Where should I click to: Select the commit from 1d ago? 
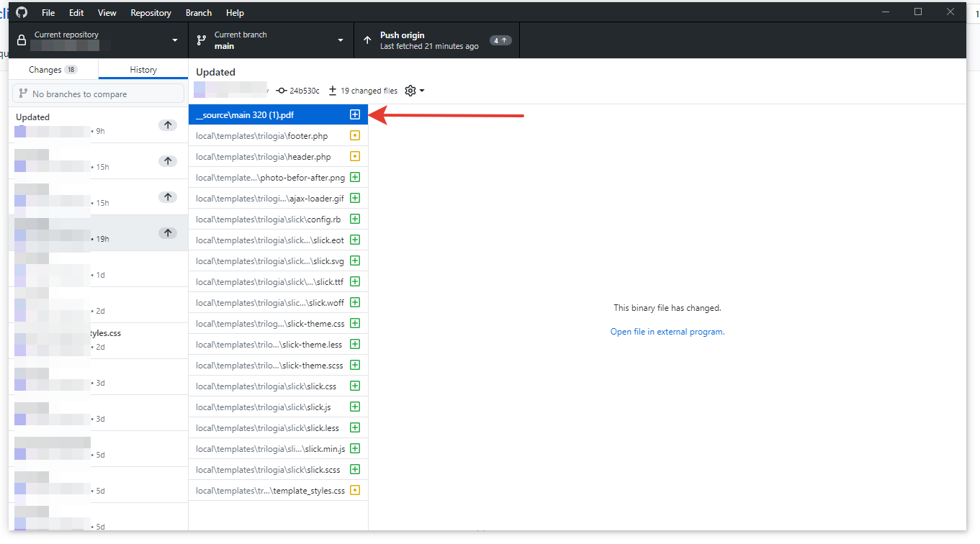(x=99, y=268)
